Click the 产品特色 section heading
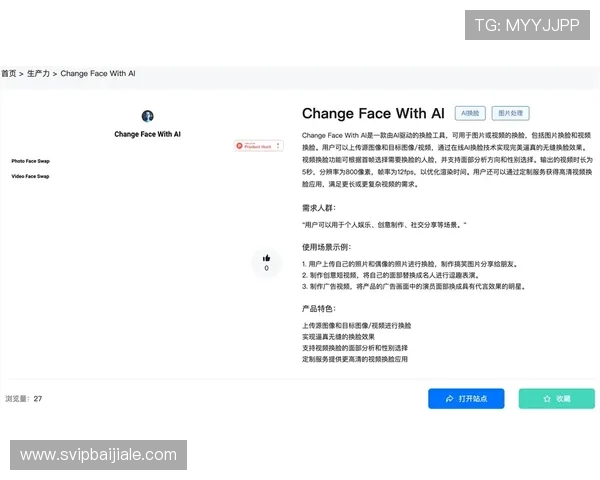Viewport: 600px width, 480px height. point(319,309)
